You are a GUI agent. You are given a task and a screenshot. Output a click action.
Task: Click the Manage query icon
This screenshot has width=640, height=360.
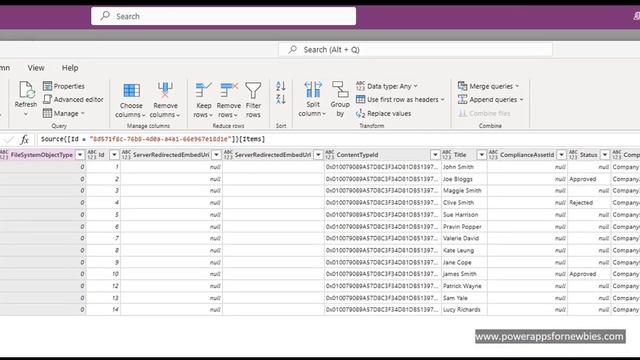47,113
